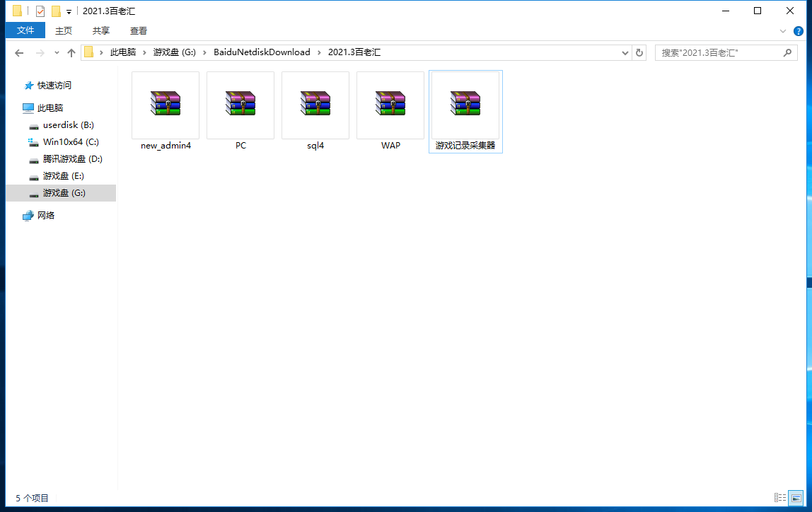Select the new_admin4 archive file
The width and height of the screenshot is (812, 512).
click(x=166, y=105)
